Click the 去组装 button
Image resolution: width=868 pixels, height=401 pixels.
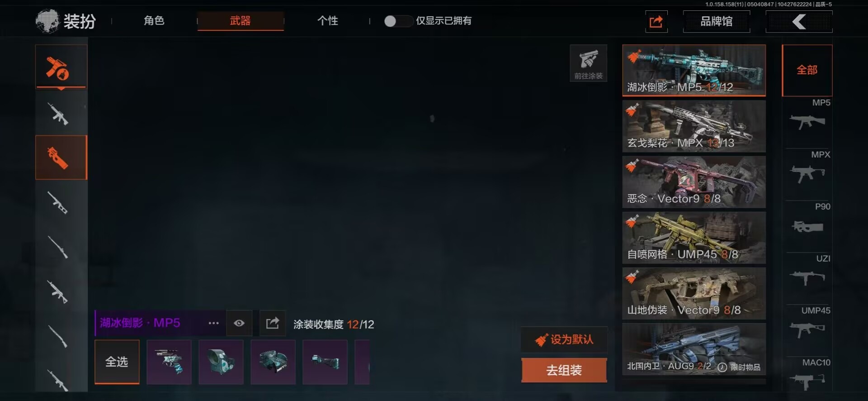coord(564,370)
